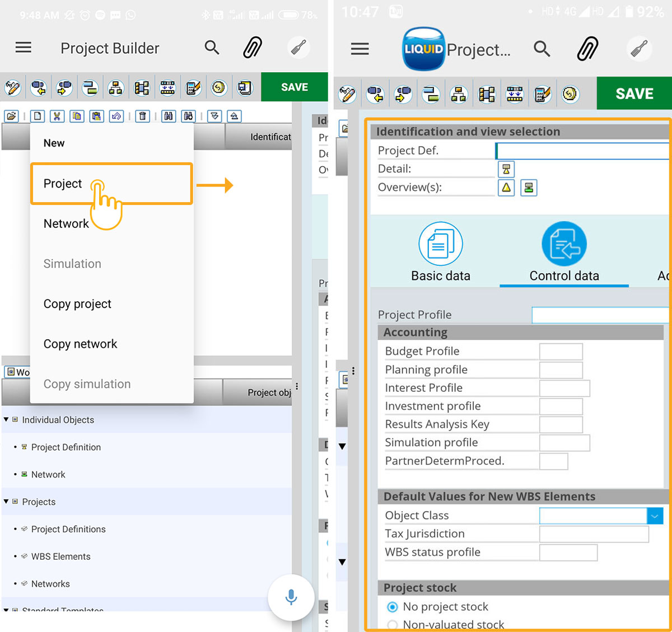Click the trash can Delete icon
Screen dimensions: 672x632
143,116
